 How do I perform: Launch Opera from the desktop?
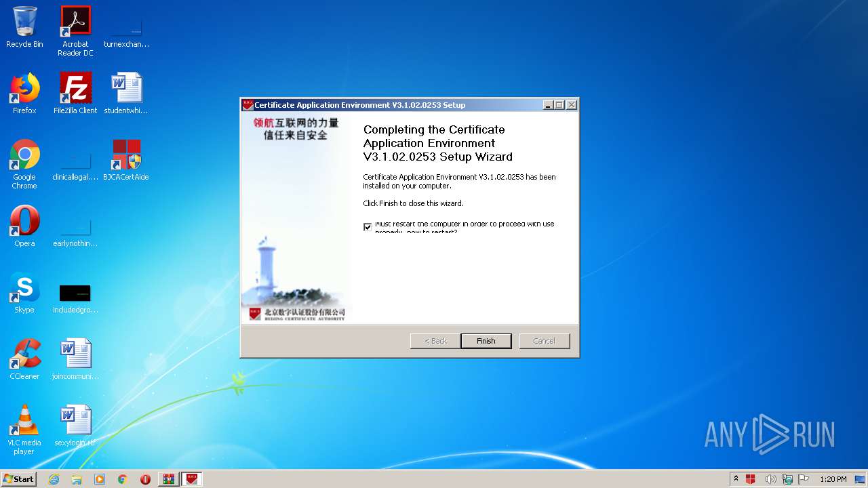pos(24,226)
